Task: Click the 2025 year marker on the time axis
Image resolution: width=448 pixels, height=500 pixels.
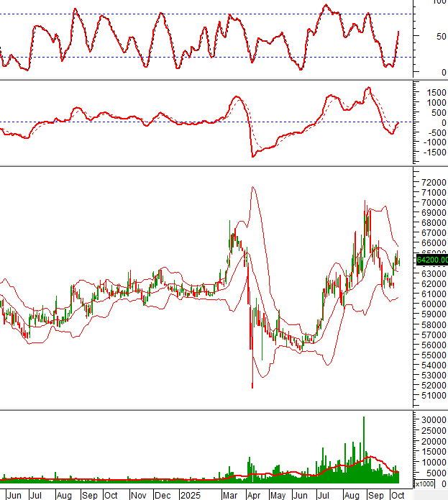Action: pyautogui.click(x=190, y=496)
